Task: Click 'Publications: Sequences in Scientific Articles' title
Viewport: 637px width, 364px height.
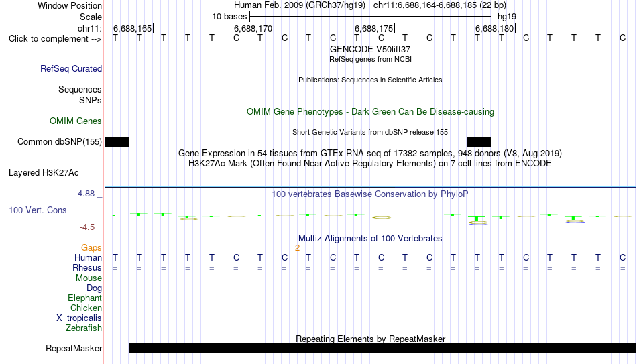Action: pos(370,80)
